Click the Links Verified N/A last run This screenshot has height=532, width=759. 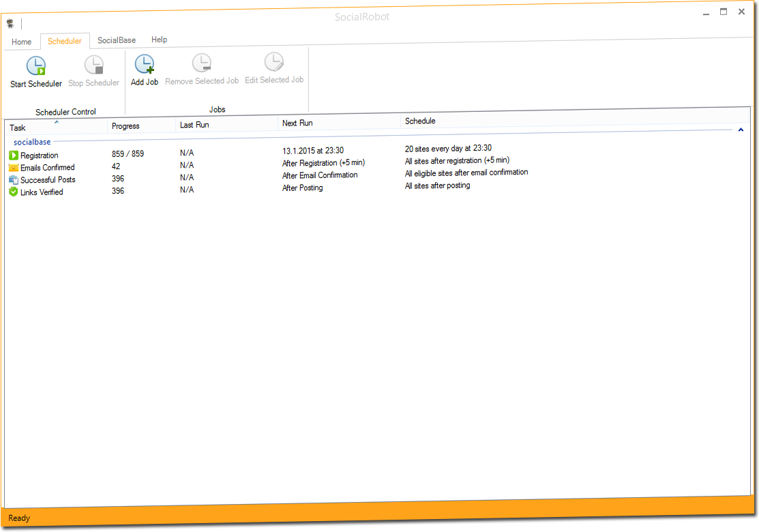pos(187,190)
